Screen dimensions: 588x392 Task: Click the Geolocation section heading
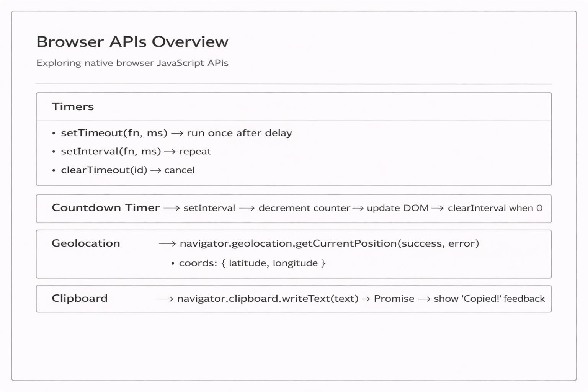(x=86, y=243)
